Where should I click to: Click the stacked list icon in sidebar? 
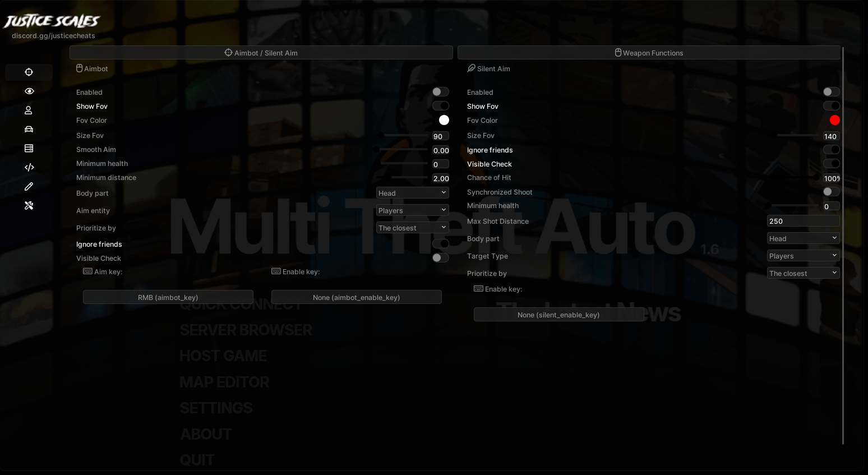[29, 149]
